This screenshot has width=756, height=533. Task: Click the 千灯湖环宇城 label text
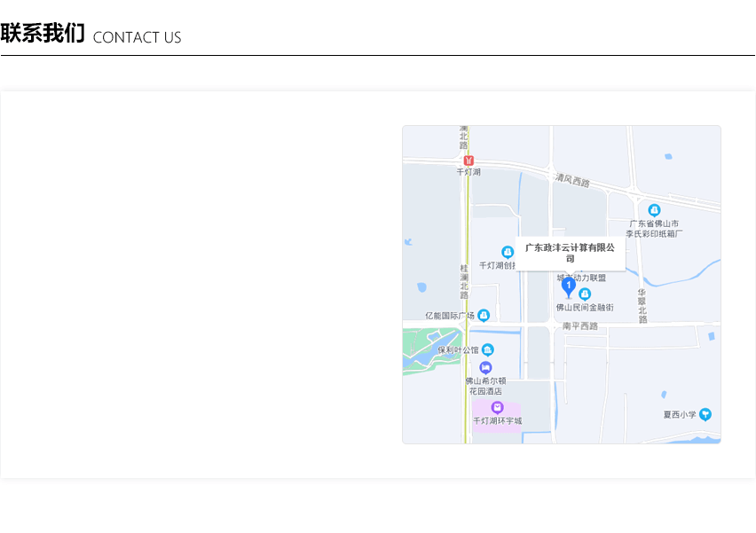[498, 420]
